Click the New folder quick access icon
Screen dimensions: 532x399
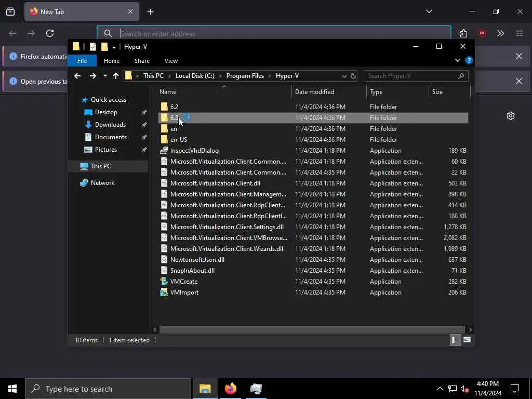[x=104, y=47]
